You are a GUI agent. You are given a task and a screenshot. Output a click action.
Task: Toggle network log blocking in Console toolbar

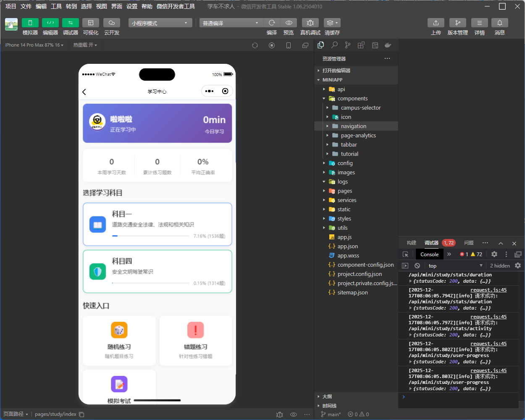(x=417, y=265)
